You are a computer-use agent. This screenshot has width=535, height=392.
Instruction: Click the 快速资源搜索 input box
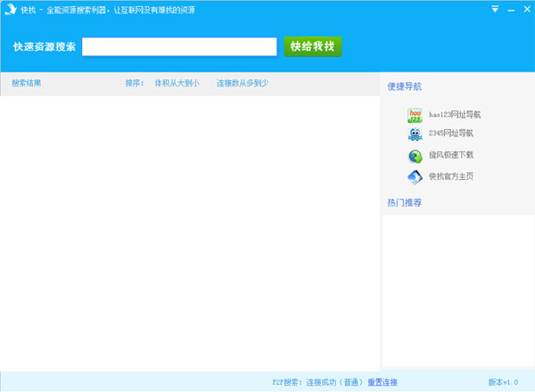click(179, 46)
